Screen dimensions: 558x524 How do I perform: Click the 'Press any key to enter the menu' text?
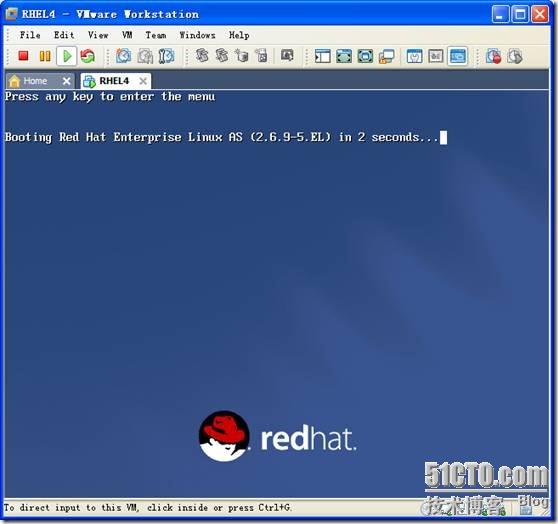click(110, 97)
